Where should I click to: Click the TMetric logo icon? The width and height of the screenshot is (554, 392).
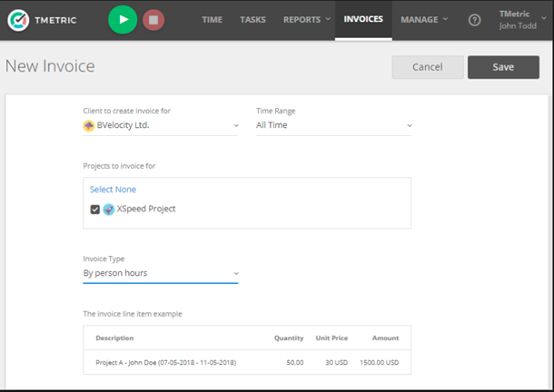click(18, 20)
